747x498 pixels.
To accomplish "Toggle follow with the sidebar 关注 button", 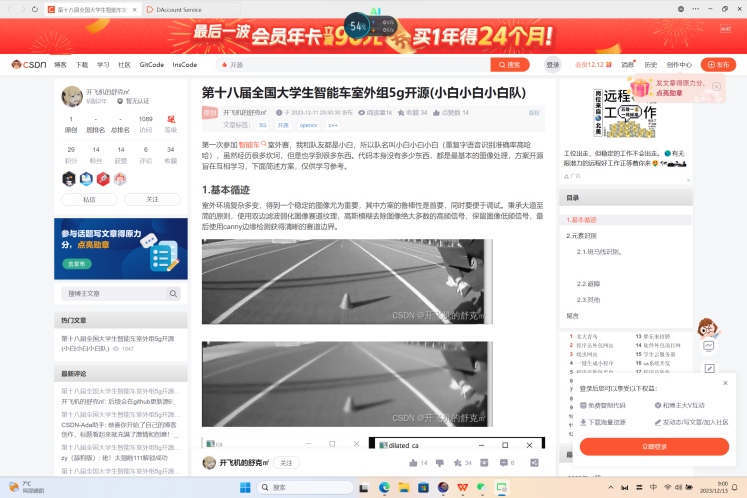I will (152, 199).
